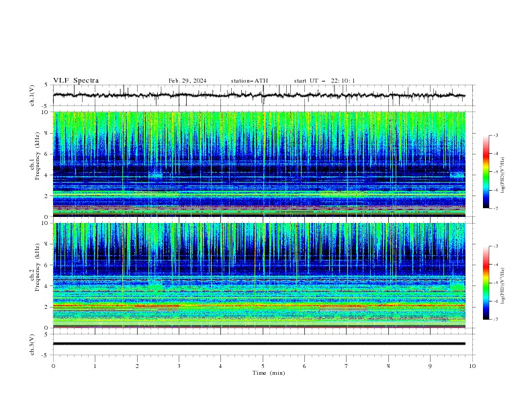Click the ch.1 spectrogram color bar
The image size is (532, 411).
[486, 172]
